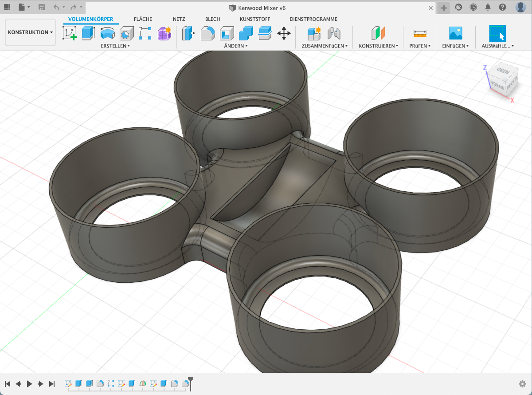Viewport: 532px width, 395px height.
Task: Expand the ERSTELLEN menu dropdown
Action: pos(115,46)
